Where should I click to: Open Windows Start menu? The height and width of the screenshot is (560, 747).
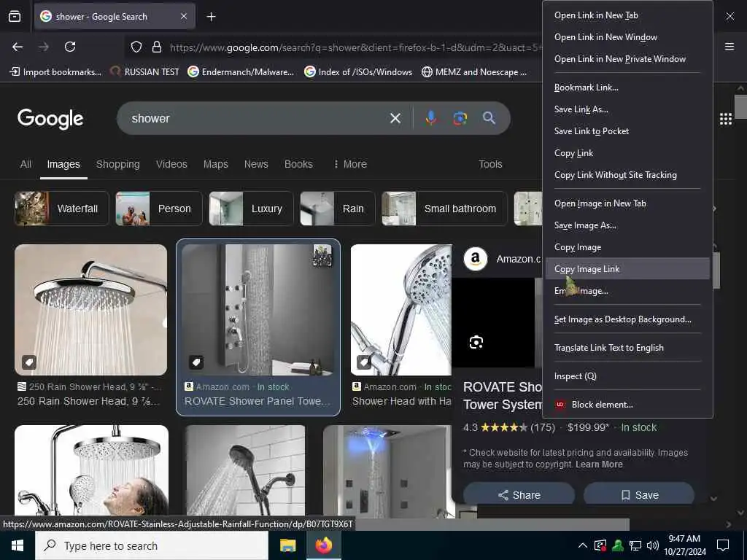click(18, 545)
